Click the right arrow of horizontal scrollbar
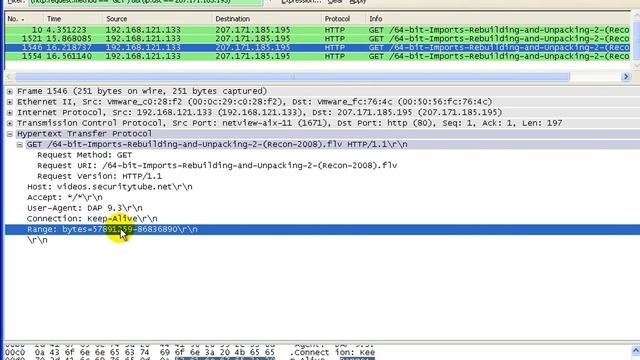Screen dimensions: 640x360 point(626,77)
